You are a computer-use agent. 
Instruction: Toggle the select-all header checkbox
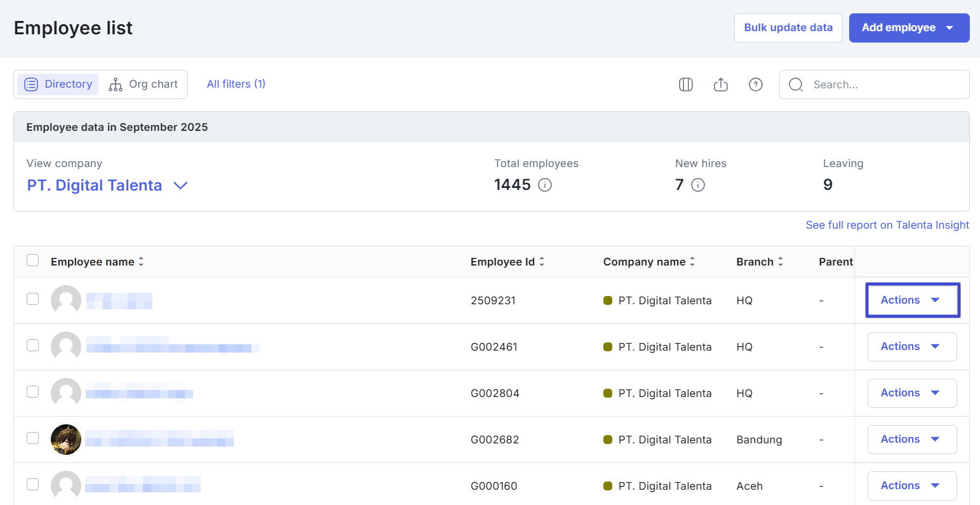pyautogui.click(x=33, y=260)
